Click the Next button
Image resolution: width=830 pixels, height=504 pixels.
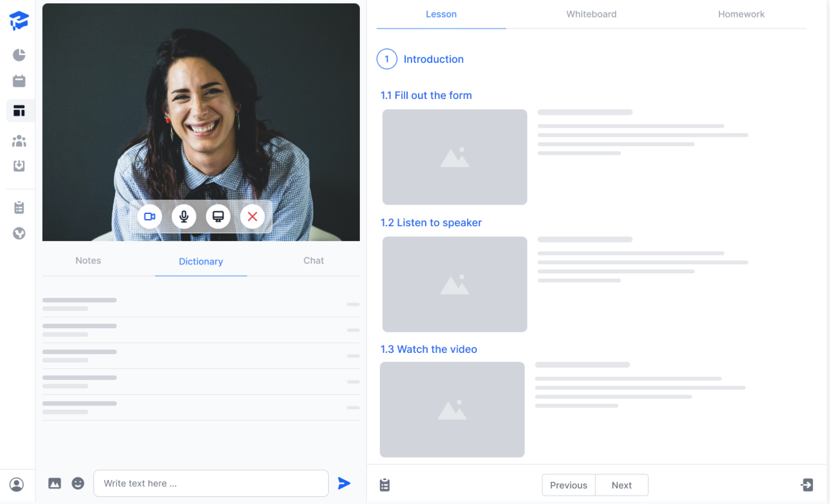pos(622,485)
